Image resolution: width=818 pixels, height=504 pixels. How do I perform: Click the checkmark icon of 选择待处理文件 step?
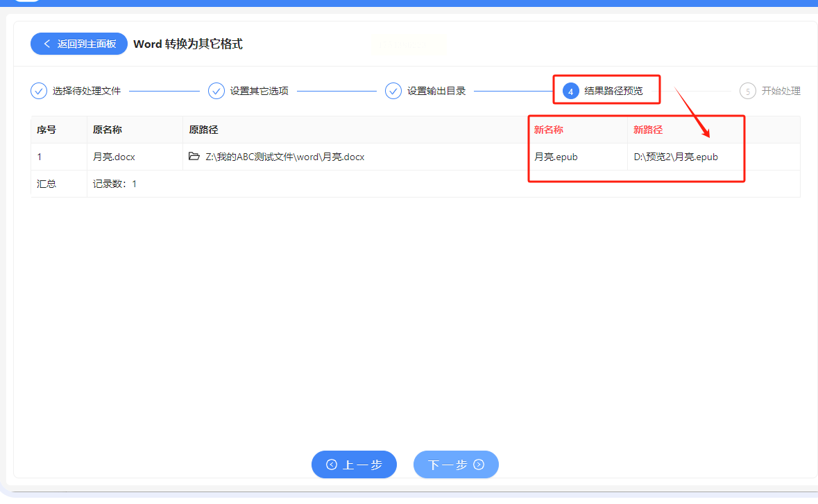tap(39, 91)
